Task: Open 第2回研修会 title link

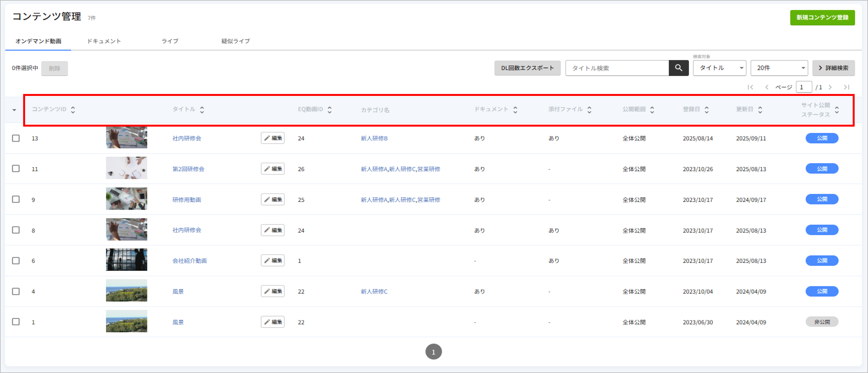Action: pyautogui.click(x=188, y=169)
